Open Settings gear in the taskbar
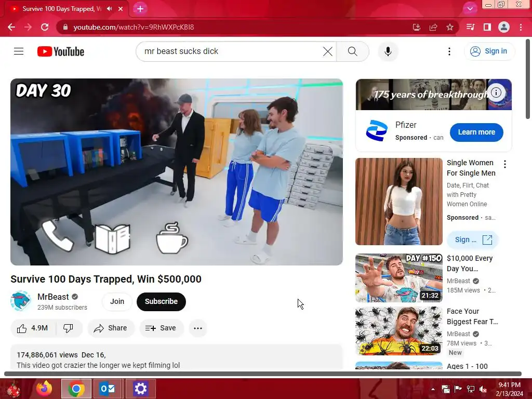This screenshot has width=532, height=399. click(x=140, y=389)
